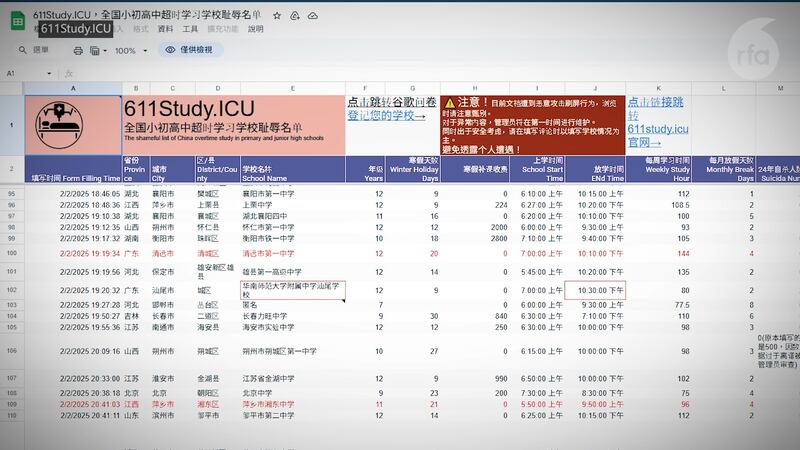This screenshot has width=800, height=450.
Task: Click the spreadsheet title text
Action: click(147, 15)
